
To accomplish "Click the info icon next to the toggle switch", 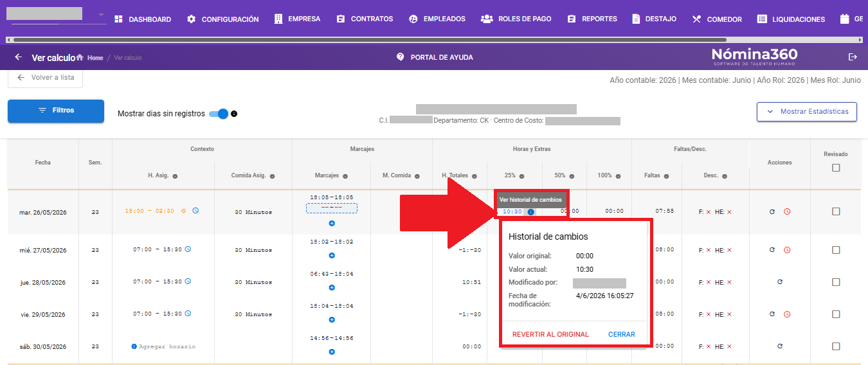I will [234, 114].
